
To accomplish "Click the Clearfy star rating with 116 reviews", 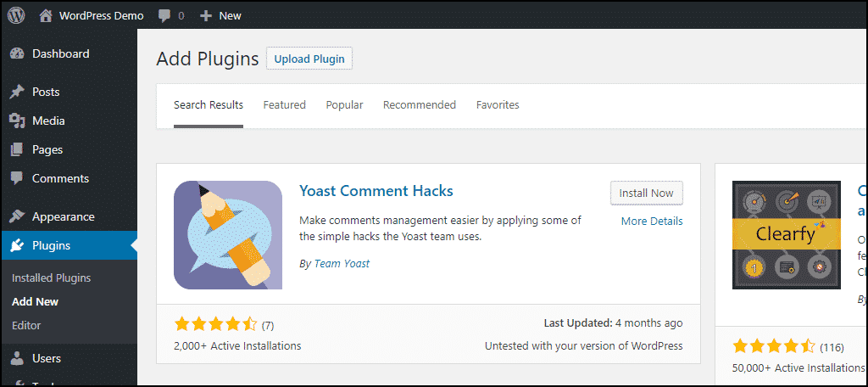I will (774, 347).
